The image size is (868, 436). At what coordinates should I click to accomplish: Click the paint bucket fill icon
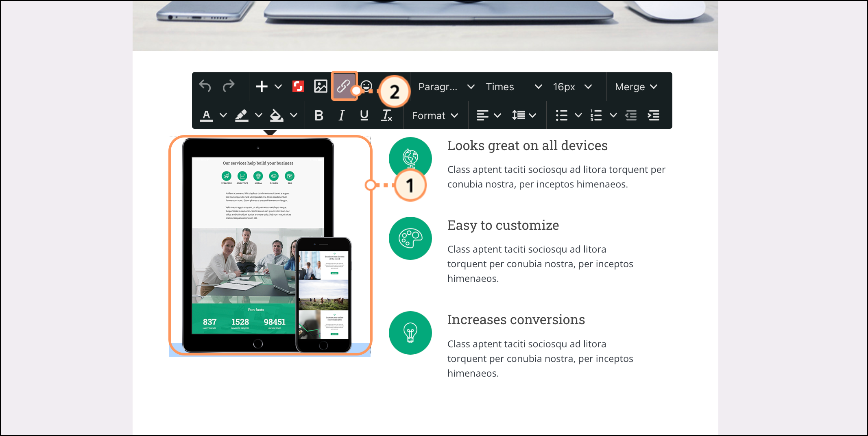(277, 116)
